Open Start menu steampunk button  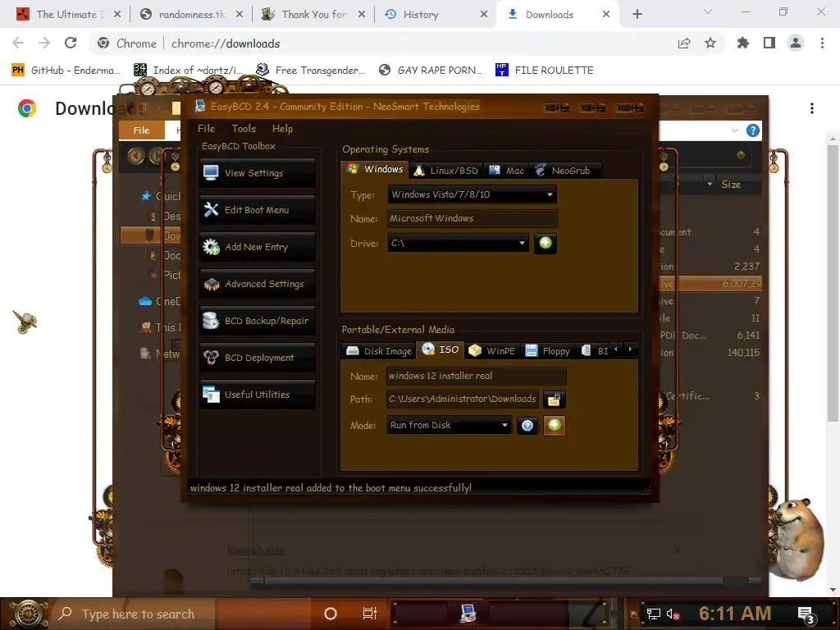tap(29, 614)
